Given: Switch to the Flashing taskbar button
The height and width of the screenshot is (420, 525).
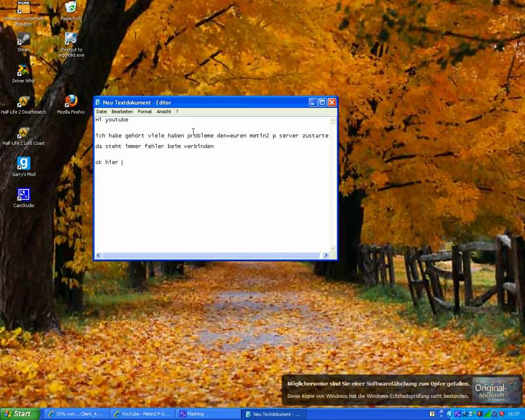Looking at the screenshot, I should click(x=208, y=414).
